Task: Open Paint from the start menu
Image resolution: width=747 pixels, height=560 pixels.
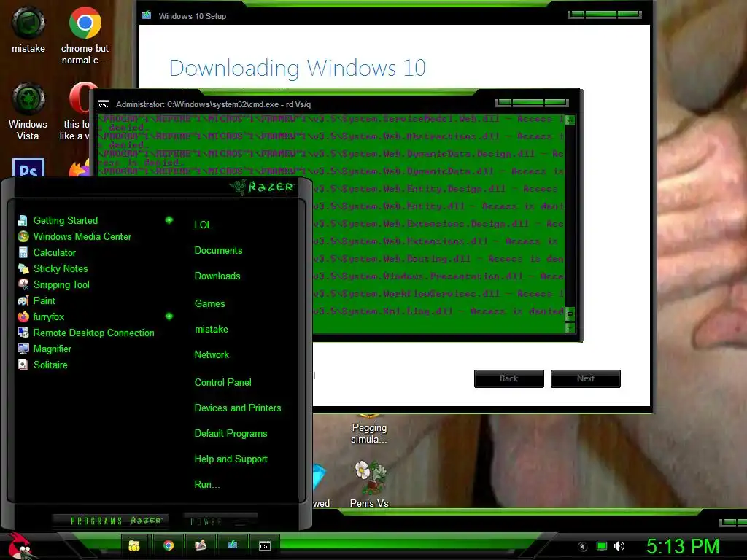Action: (36, 301)
